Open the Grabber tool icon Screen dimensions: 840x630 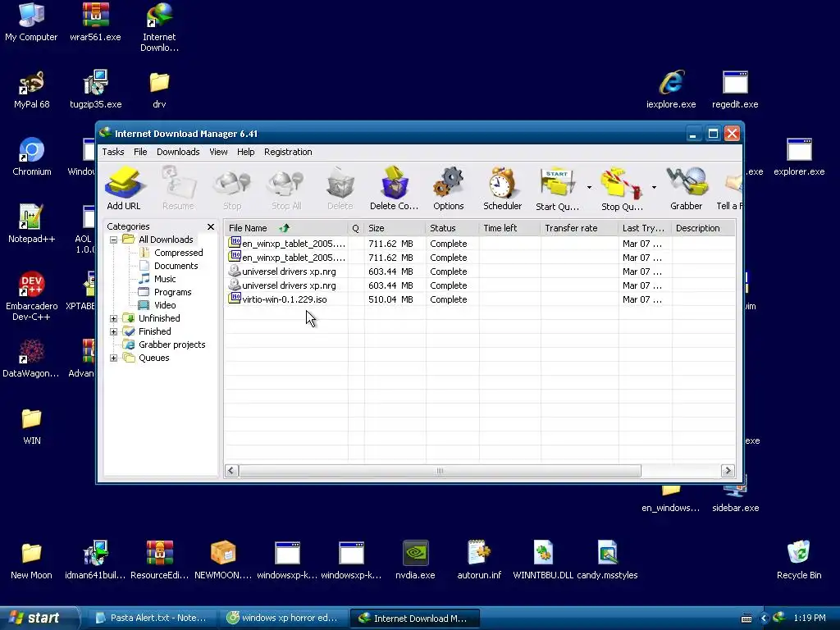pos(687,188)
